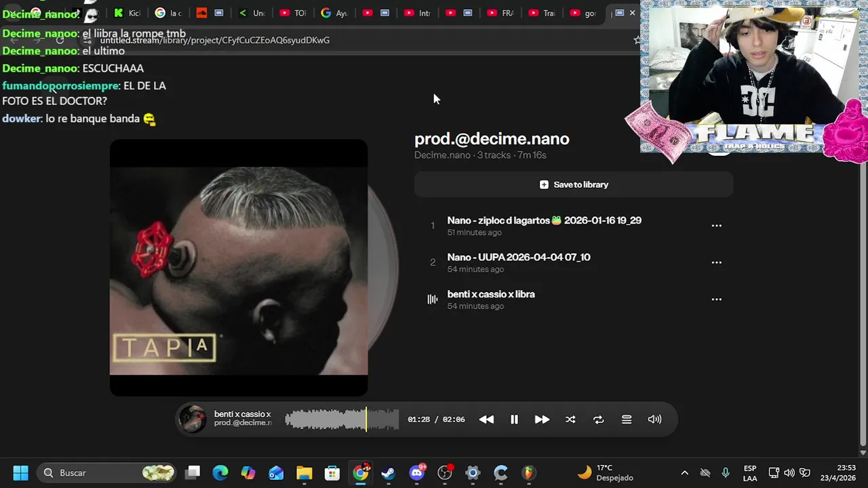Image resolution: width=868 pixels, height=488 pixels.
Task: Open options for benti x cassio x libra
Action: click(716, 300)
